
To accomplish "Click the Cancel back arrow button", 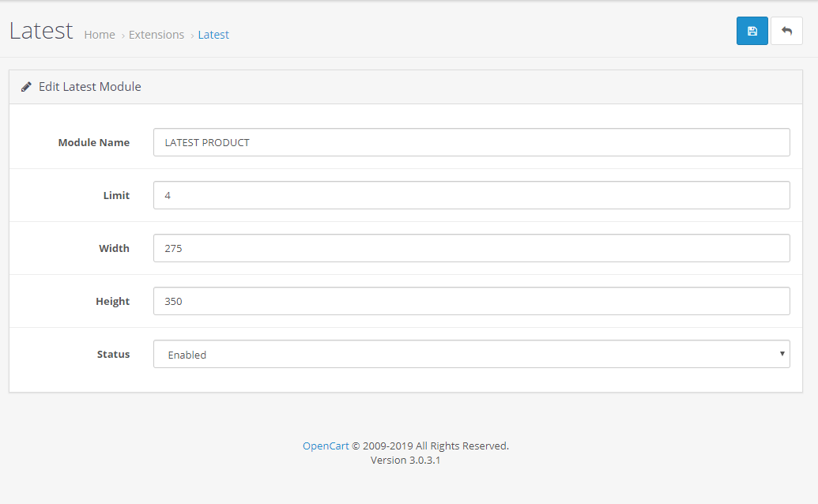I will coord(786,31).
